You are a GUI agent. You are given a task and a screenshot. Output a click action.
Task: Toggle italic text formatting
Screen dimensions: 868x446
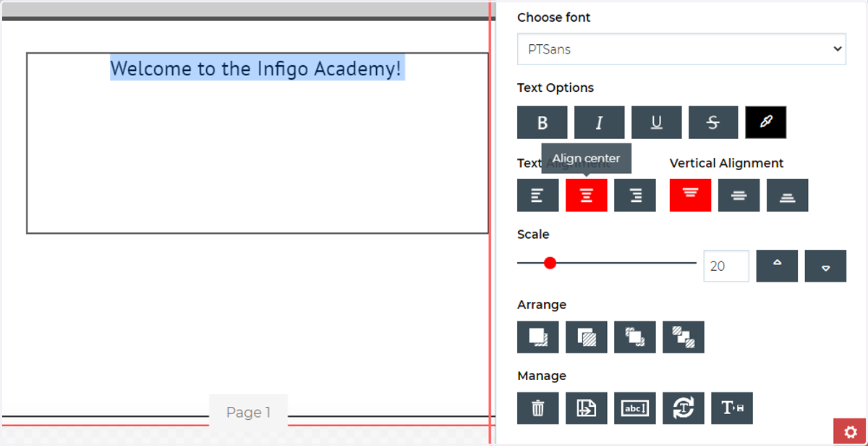tap(599, 122)
